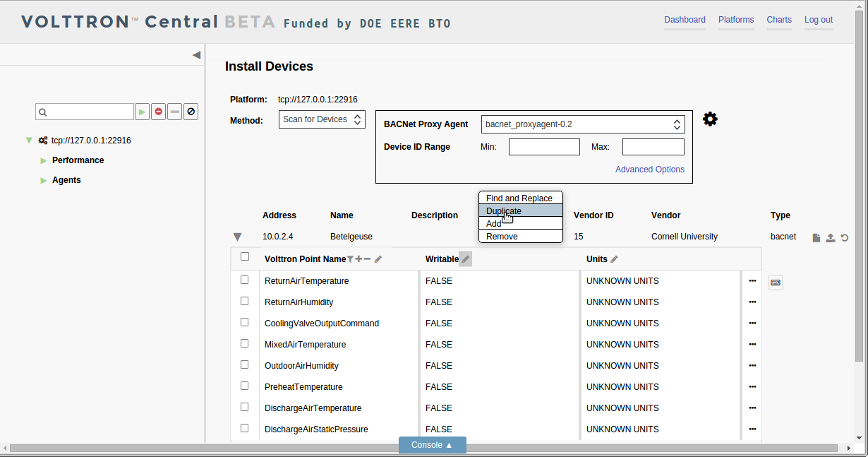The width and height of the screenshot is (868, 457).
Task: Open ellipsis menu for CoolingValveOutputCommand row
Action: pos(752,324)
